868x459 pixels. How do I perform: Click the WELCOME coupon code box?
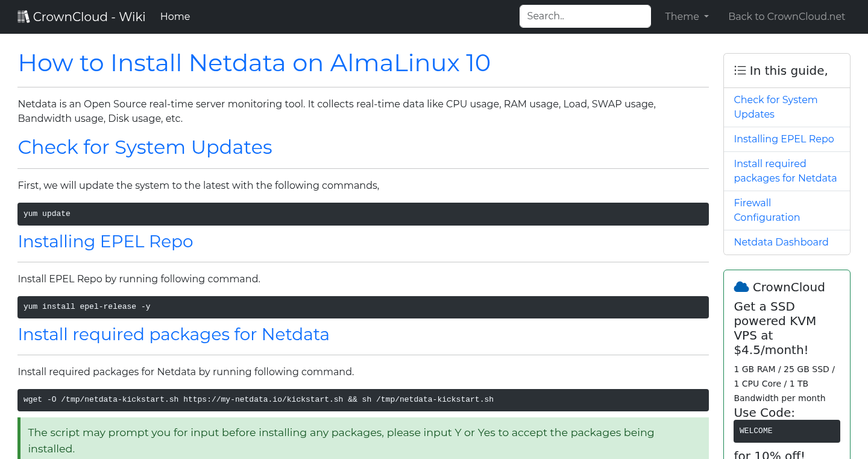pos(787,431)
